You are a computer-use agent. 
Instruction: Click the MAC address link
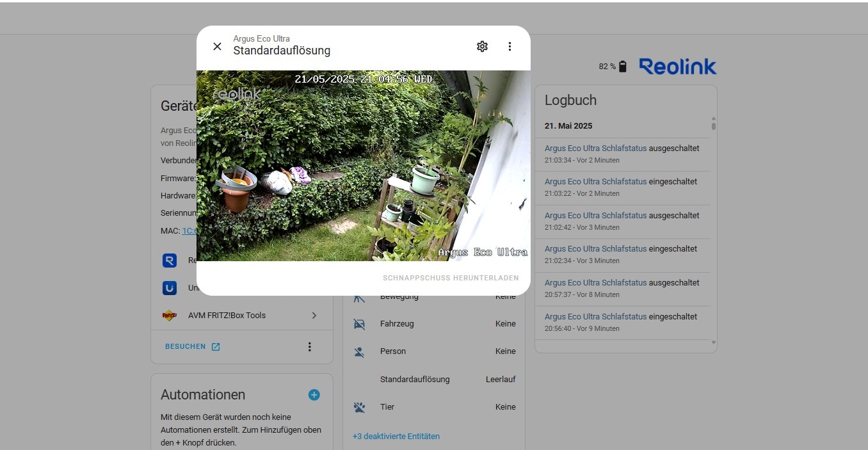[190, 230]
